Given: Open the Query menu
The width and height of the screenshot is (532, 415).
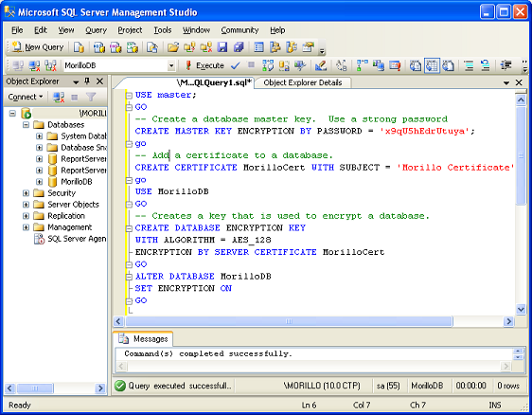Looking at the screenshot, I should point(96,30).
